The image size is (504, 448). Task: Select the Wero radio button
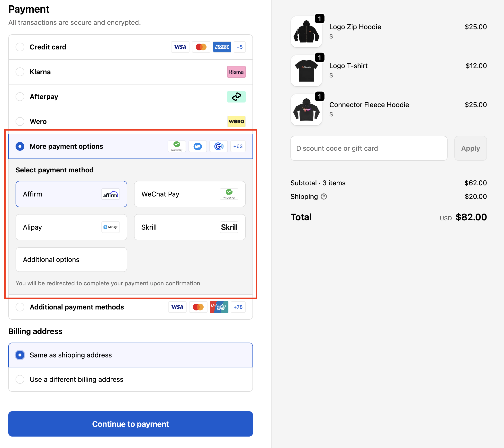20,121
